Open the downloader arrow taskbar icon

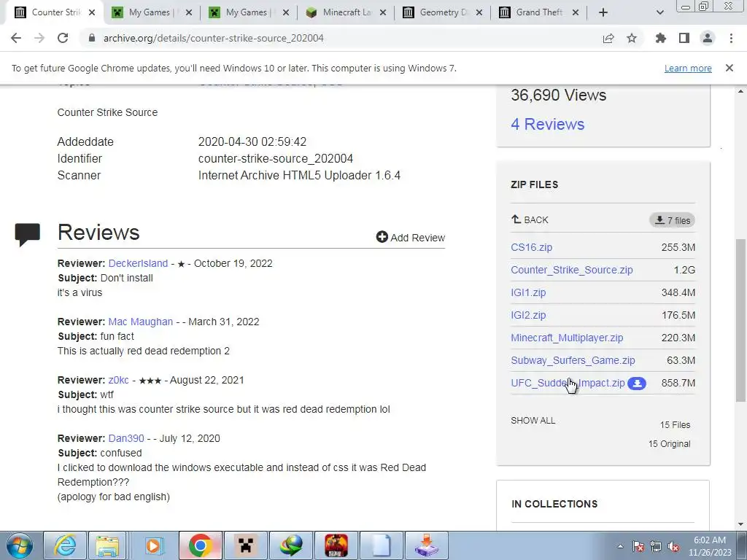(x=426, y=545)
